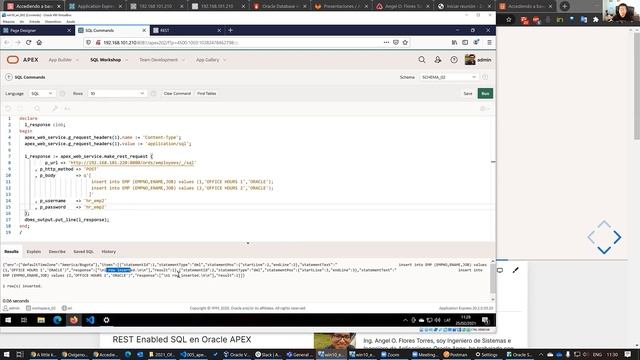Switch to the History tab

pyautogui.click(x=109, y=251)
